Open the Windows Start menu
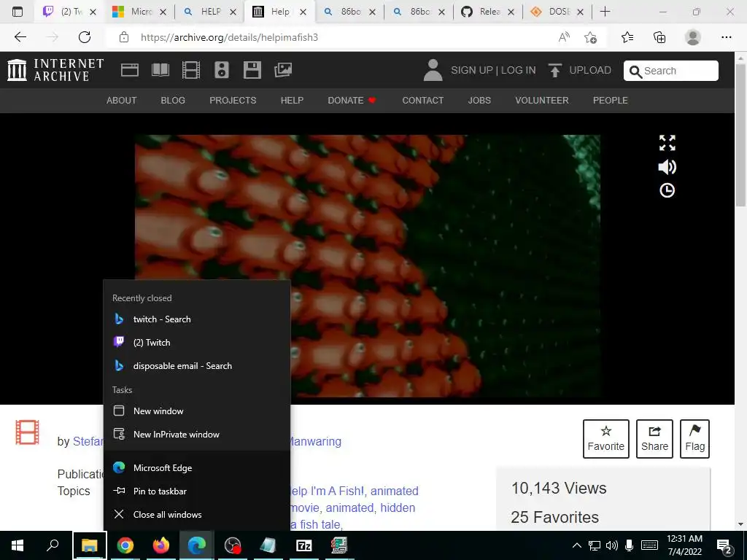747x560 pixels. tap(18, 545)
